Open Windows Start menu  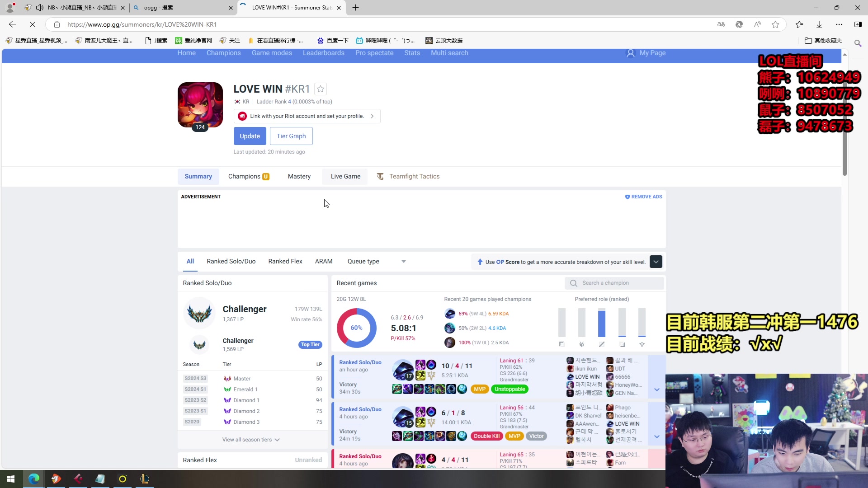[11, 479]
